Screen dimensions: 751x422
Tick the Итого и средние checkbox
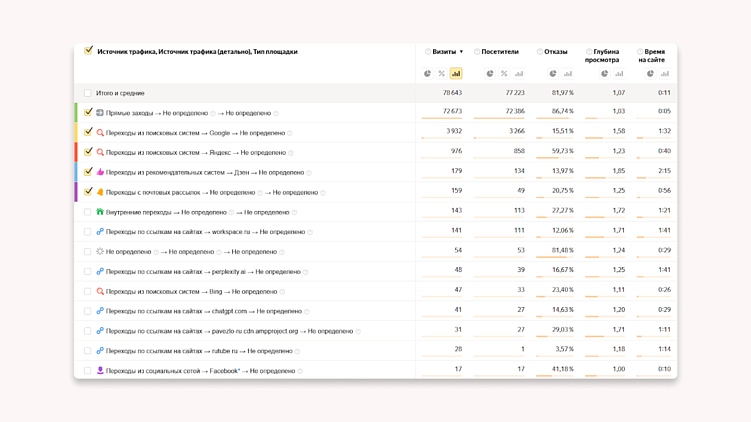88,93
